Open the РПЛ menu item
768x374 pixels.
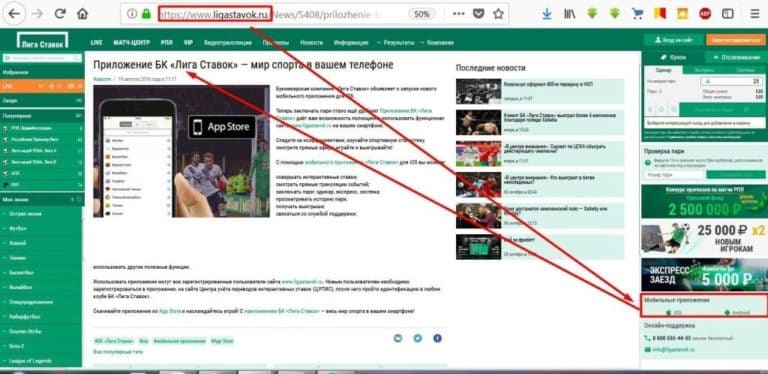168,43
